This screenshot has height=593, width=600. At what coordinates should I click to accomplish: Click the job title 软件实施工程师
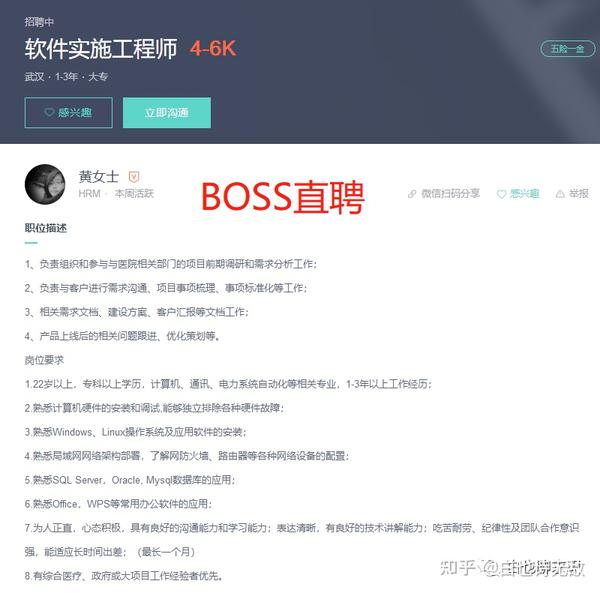101,49
